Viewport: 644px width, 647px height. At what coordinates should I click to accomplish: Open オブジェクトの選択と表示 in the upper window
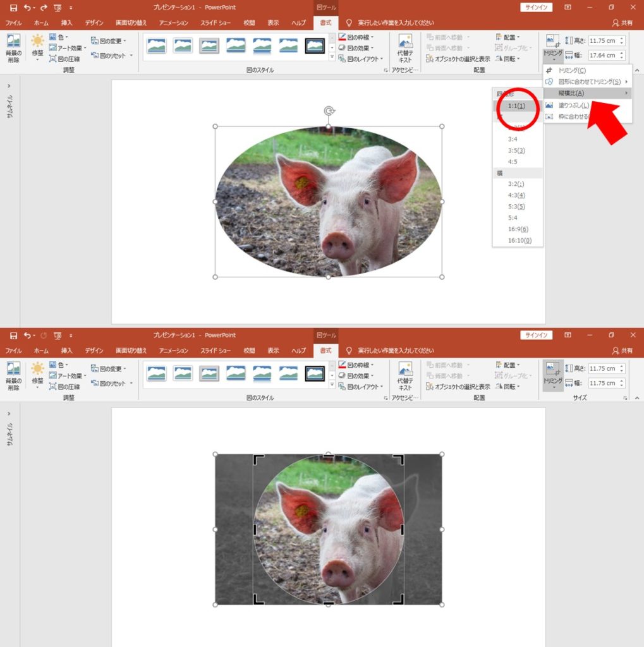point(458,59)
